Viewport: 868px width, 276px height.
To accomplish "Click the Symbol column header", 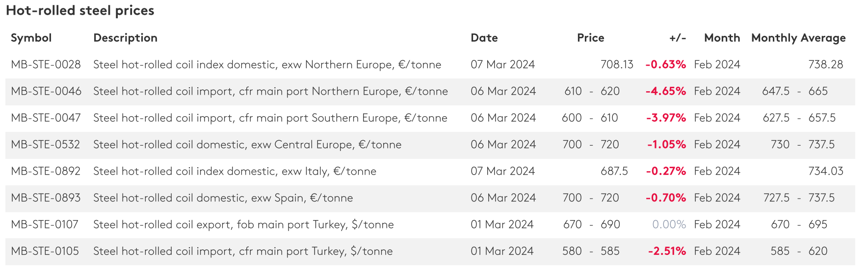I will pos(31,38).
